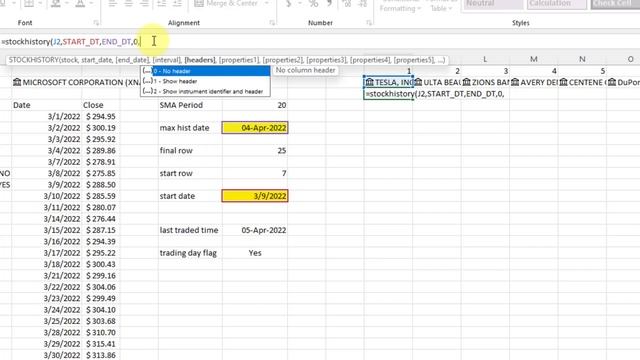Click the Increase Indent icon
Viewport: 640px width, 360px height.
[177, 4]
